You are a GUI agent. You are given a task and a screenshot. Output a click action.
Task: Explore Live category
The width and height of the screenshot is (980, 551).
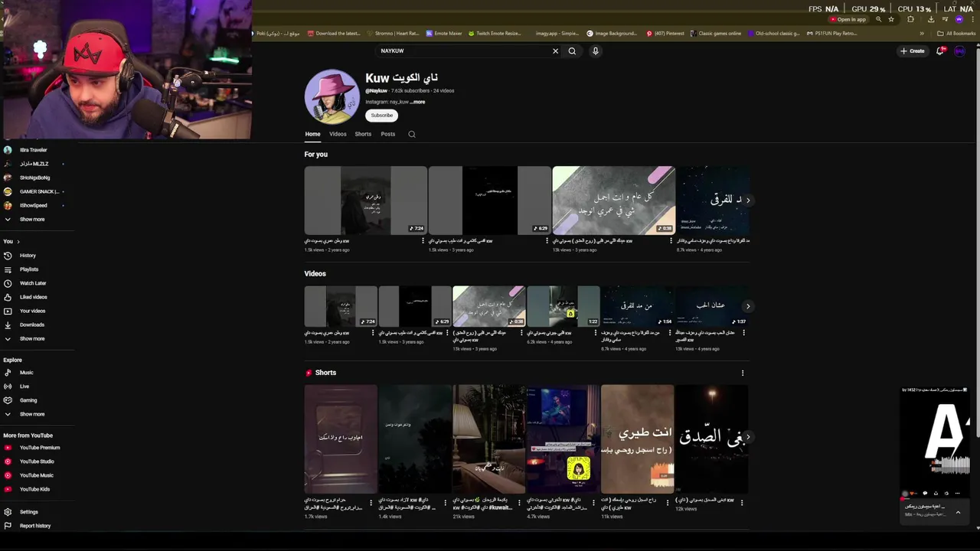[24, 386]
